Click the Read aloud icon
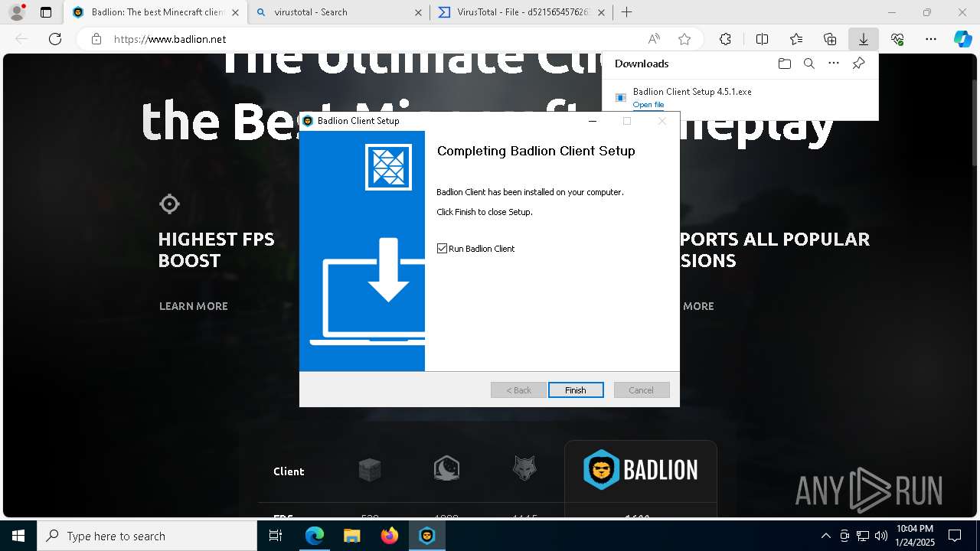This screenshot has width=980, height=551. point(654,39)
